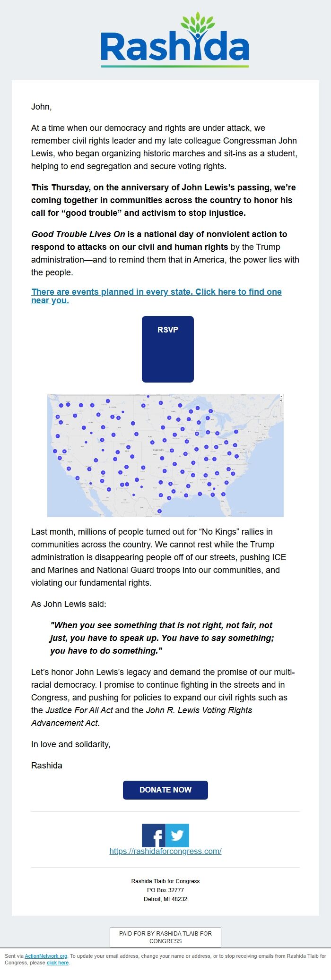Viewport: 331px width, 980px height.
Task: Click the Rashida campaign logo
Action: (174, 40)
